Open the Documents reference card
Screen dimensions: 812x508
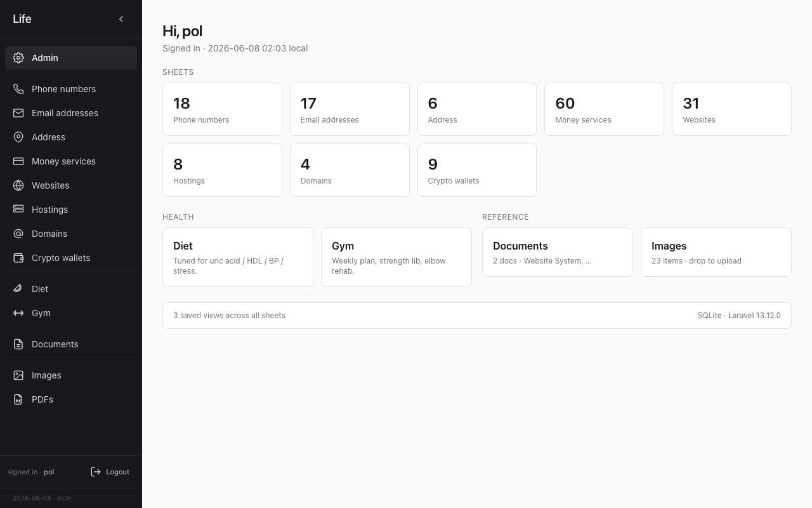(x=558, y=252)
